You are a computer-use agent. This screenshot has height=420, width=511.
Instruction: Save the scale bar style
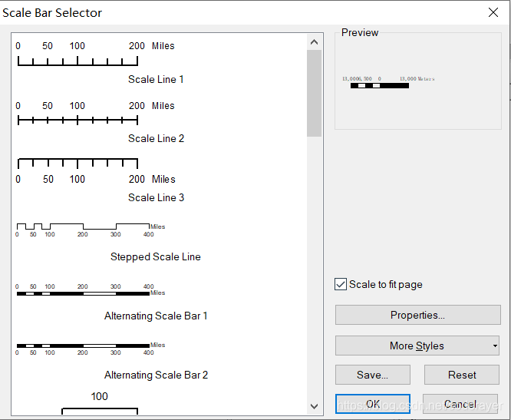click(x=372, y=375)
